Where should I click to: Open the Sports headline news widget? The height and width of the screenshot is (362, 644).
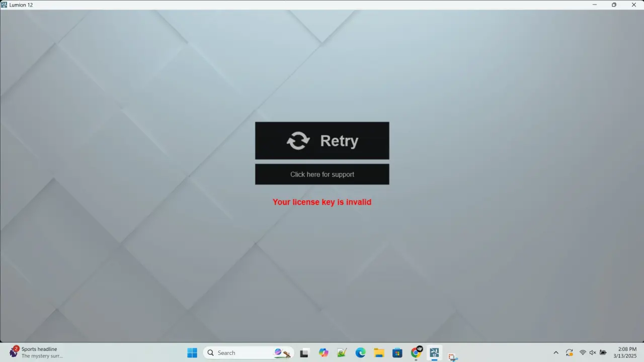(x=36, y=352)
